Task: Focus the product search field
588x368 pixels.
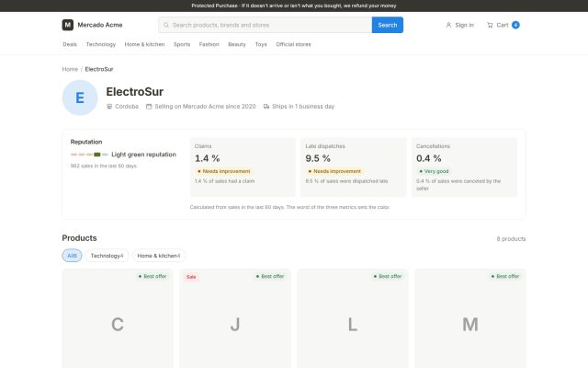Action: pyautogui.click(x=266, y=25)
